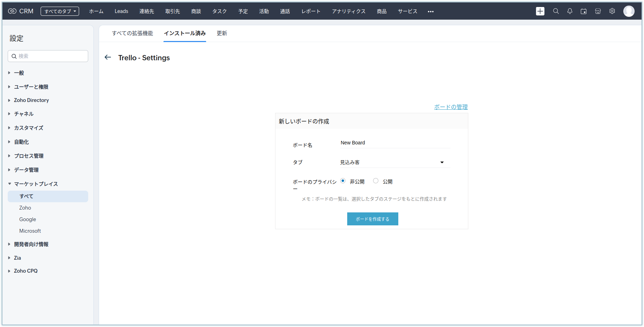Open the calendar icon in header

pyautogui.click(x=583, y=11)
